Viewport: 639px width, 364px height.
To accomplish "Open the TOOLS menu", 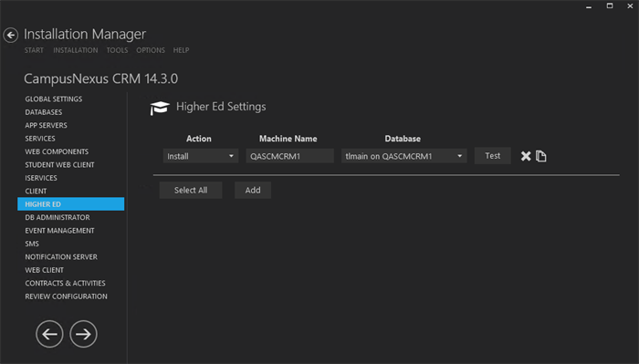I will (x=117, y=50).
